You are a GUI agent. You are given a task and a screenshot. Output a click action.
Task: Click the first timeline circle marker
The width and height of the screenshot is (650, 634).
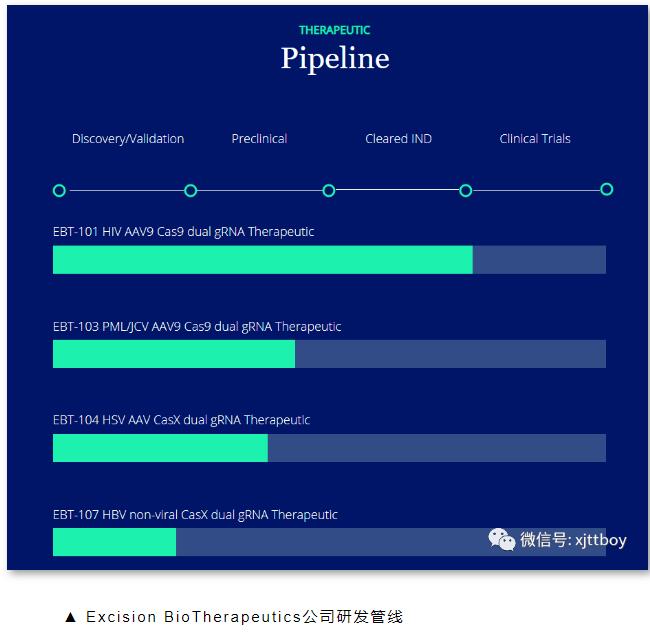(59, 191)
